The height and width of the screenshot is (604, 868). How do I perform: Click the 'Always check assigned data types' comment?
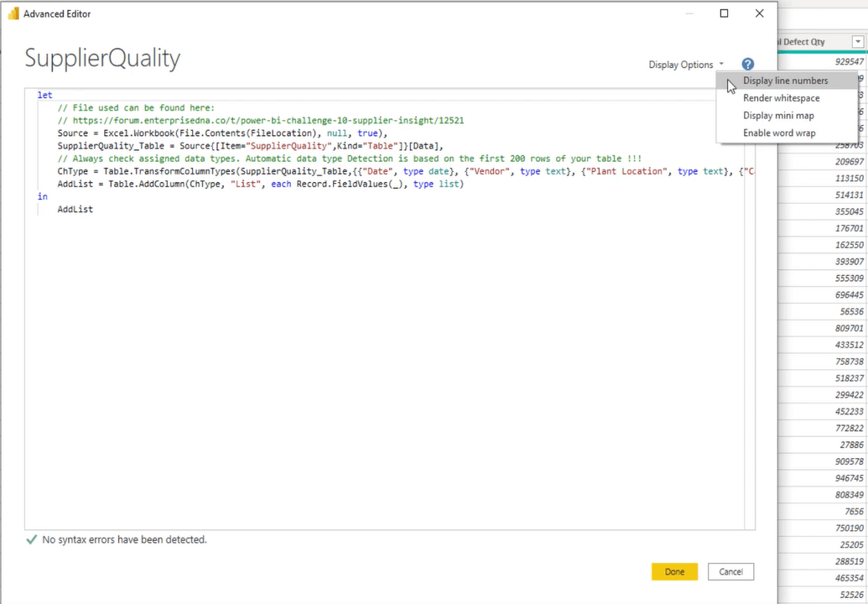[350, 159]
